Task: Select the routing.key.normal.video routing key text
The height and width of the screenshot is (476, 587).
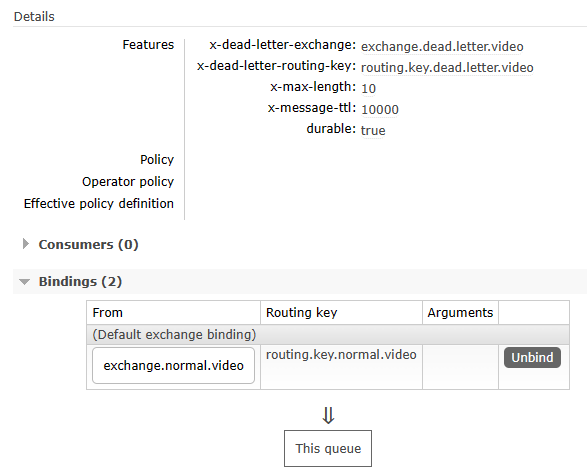Action: (x=341, y=355)
